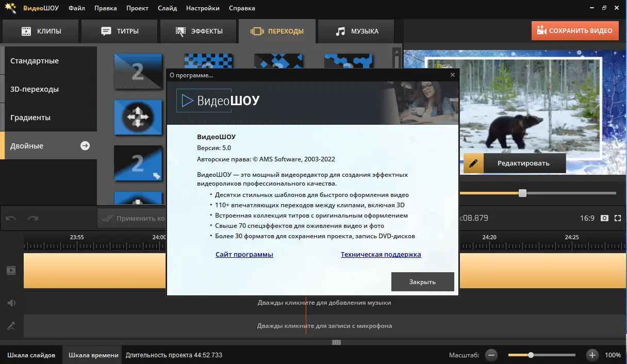
Task: Open the Слайд menu
Action: tap(167, 8)
